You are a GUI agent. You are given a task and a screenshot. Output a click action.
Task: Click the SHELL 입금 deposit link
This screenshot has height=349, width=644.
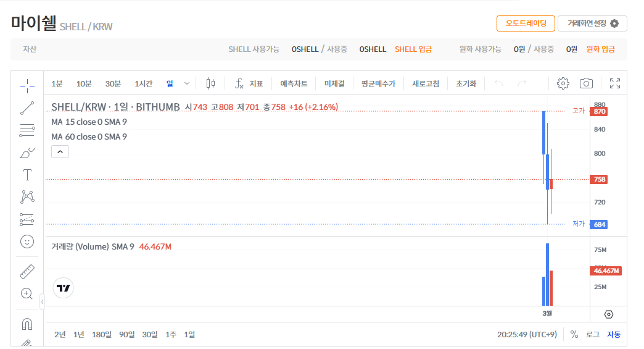click(x=413, y=49)
